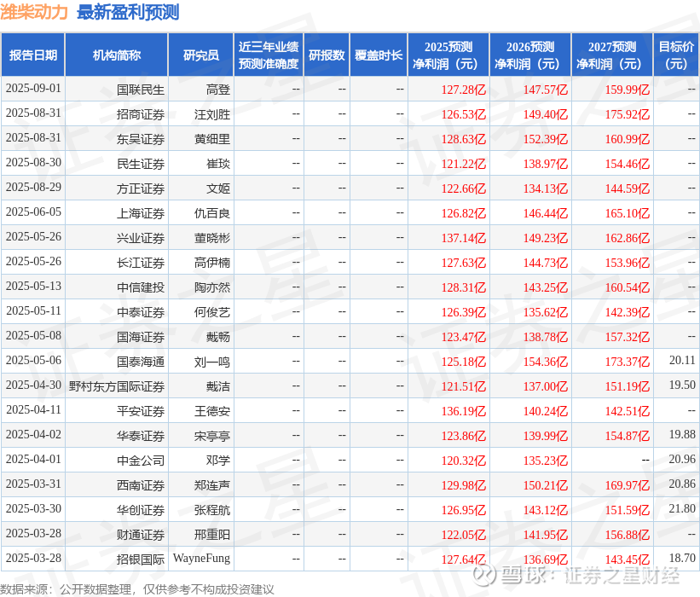
Task: Select researcher 高登
Action: tap(218, 90)
